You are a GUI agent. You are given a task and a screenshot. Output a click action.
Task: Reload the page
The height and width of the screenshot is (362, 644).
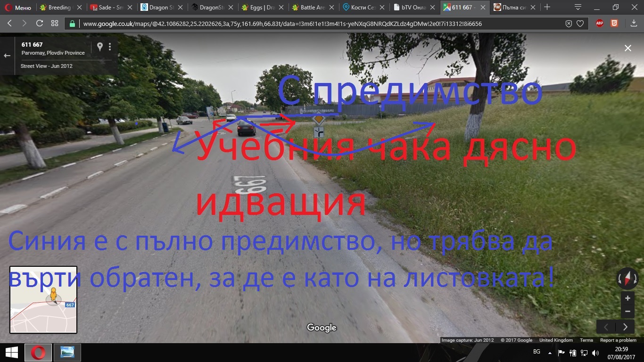40,24
